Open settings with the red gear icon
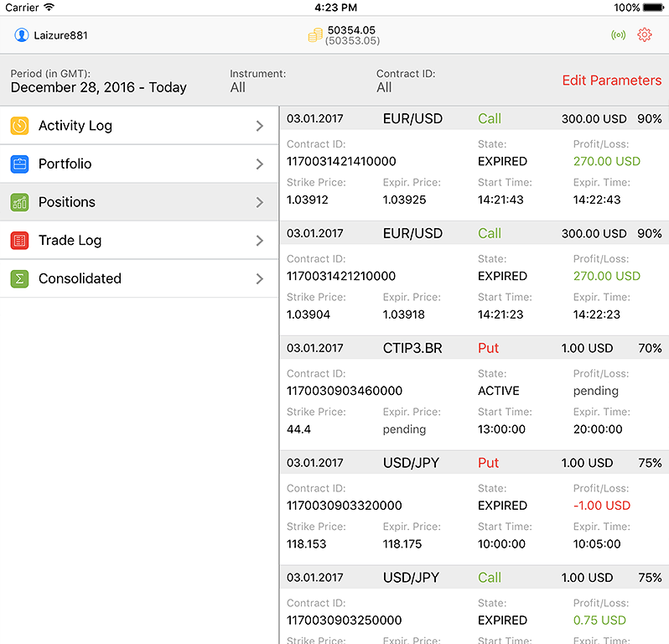This screenshot has height=644, width=669. coord(644,35)
